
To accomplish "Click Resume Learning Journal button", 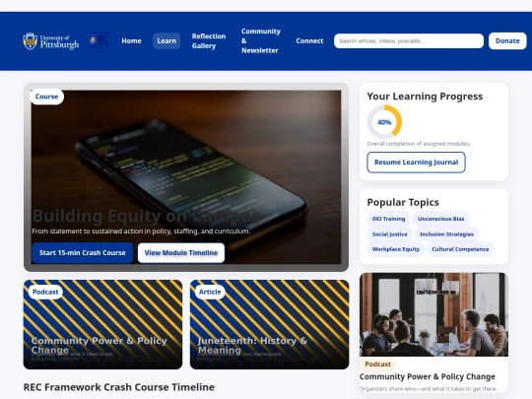I will click(416, 163).
